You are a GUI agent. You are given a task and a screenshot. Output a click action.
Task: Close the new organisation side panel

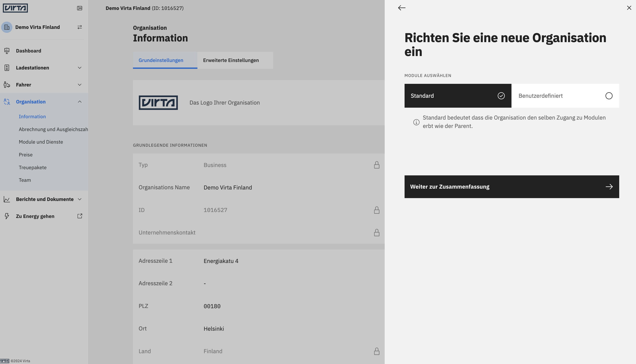[629, 8]
